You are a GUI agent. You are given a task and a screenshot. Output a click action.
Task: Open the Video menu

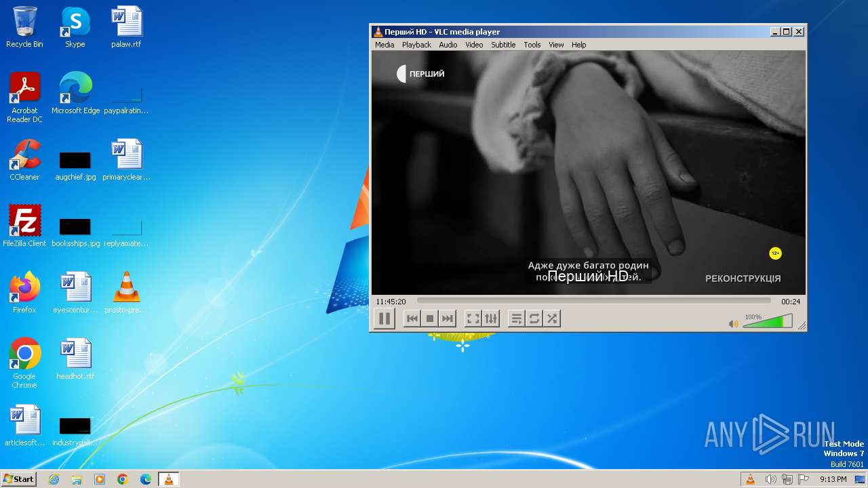tap(474, 45)
